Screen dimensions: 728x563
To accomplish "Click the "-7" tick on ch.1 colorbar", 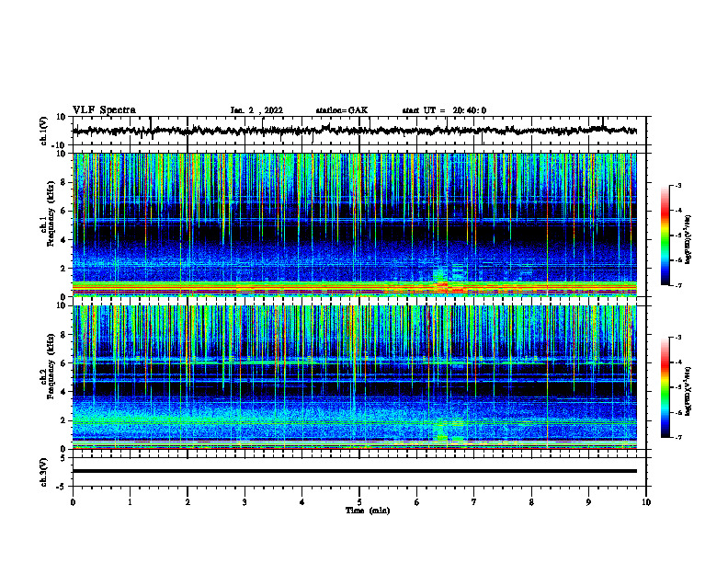I will 677,285.
